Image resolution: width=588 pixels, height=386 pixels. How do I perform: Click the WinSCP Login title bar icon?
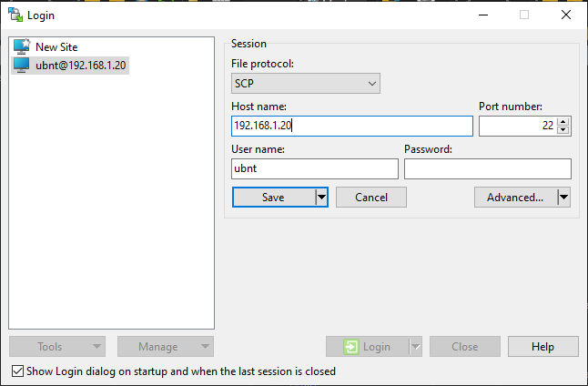tap(15, 15)
